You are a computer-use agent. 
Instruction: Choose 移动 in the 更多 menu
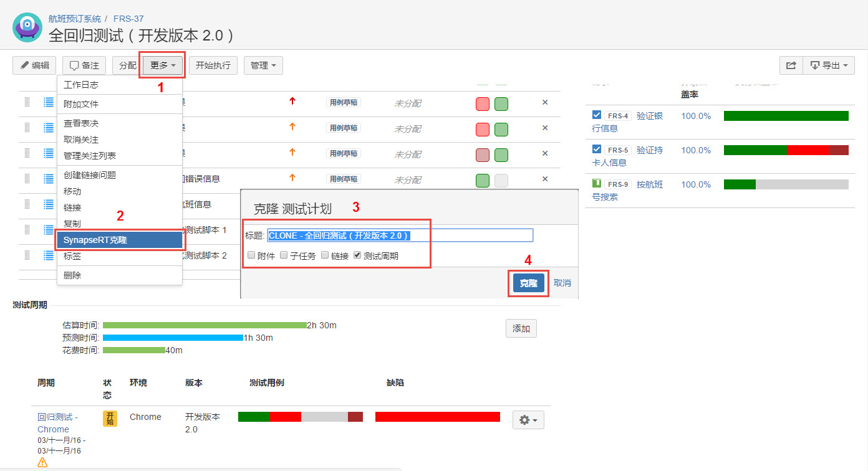click(x=120, y=191)
